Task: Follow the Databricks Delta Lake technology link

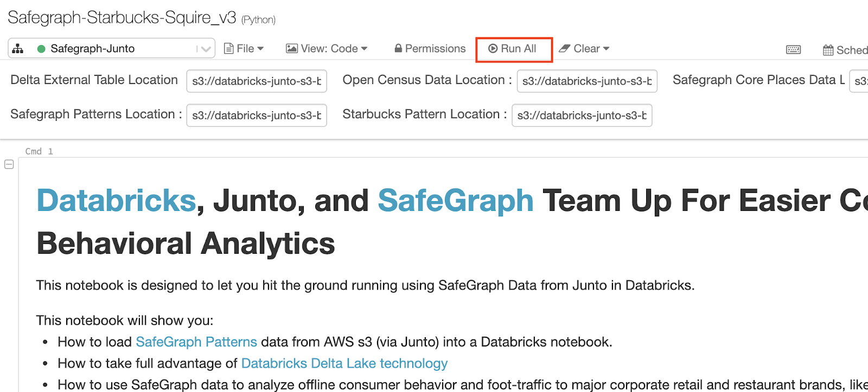Action: [344, 363]
